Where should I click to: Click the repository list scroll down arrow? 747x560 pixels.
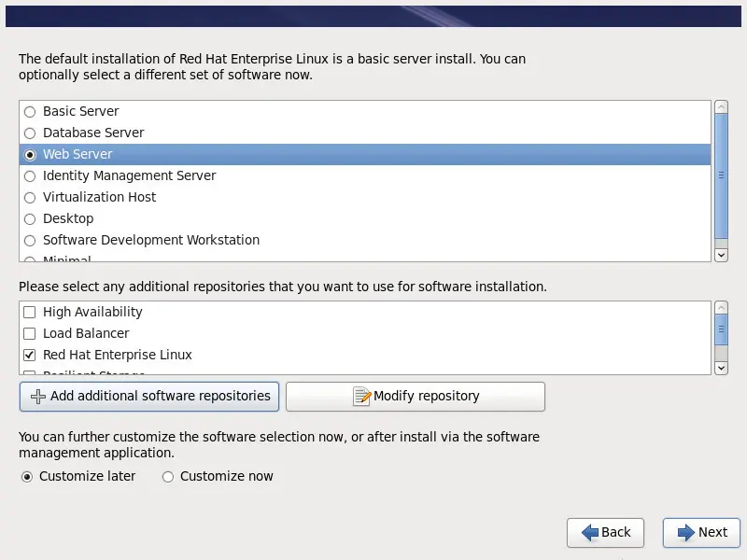click(x=721, y=368)
